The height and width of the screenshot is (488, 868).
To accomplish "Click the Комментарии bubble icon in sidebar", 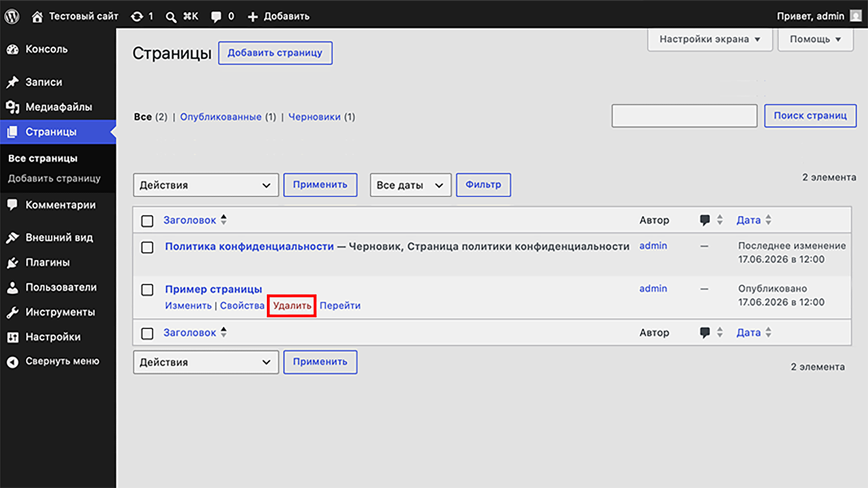I will click(x=12, y=205).
